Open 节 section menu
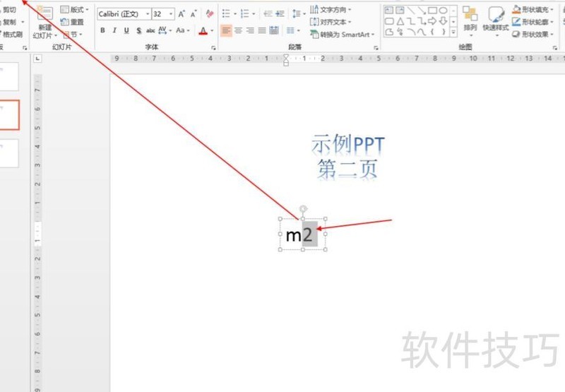 [73, 35]
